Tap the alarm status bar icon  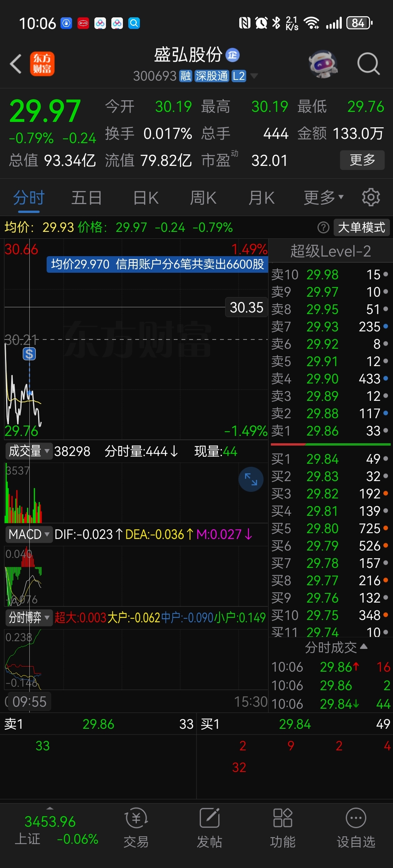tap(261, 23)
